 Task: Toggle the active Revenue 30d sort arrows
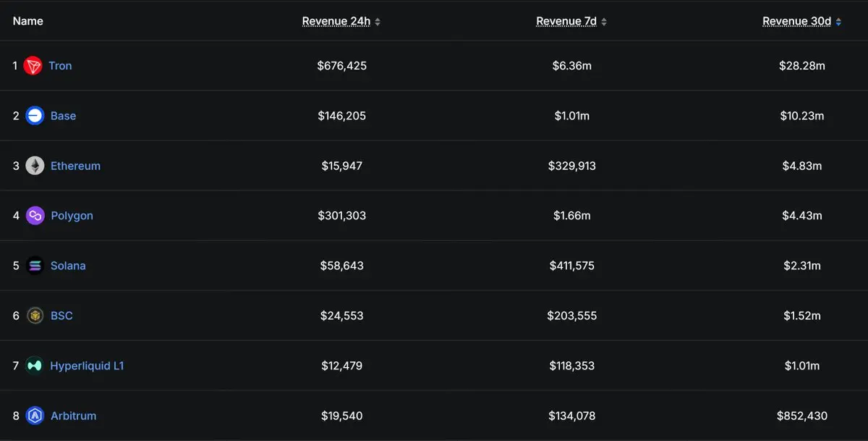[x=838, y=22]
